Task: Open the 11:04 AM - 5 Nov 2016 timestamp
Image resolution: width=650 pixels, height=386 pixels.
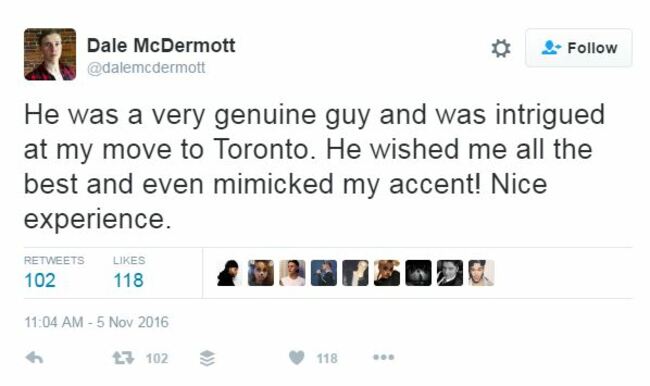Action: click(96, 322)
